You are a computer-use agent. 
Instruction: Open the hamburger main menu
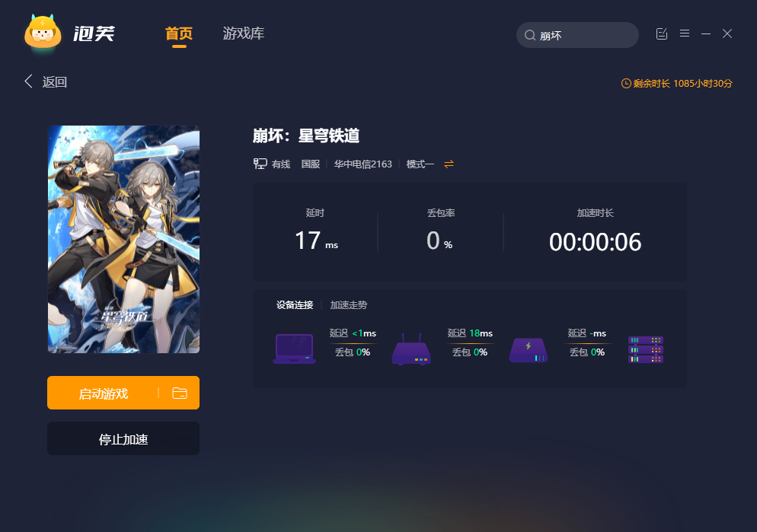[685, 33]
